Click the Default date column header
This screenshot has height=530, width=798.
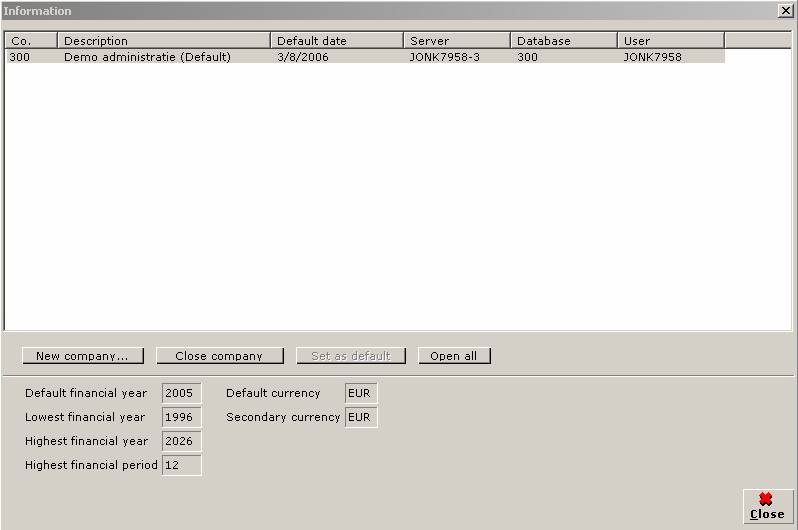coord(336,41)
